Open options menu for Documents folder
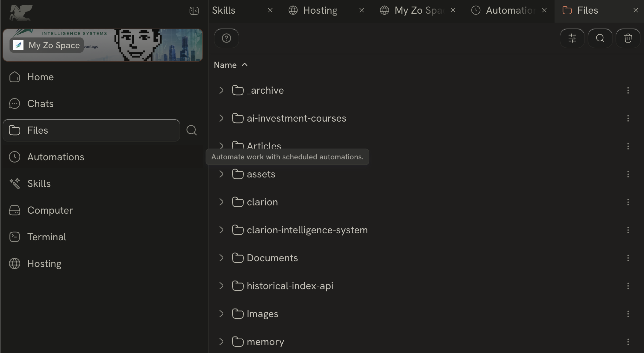The image size is (644, 353). click(x=628, y=258)
